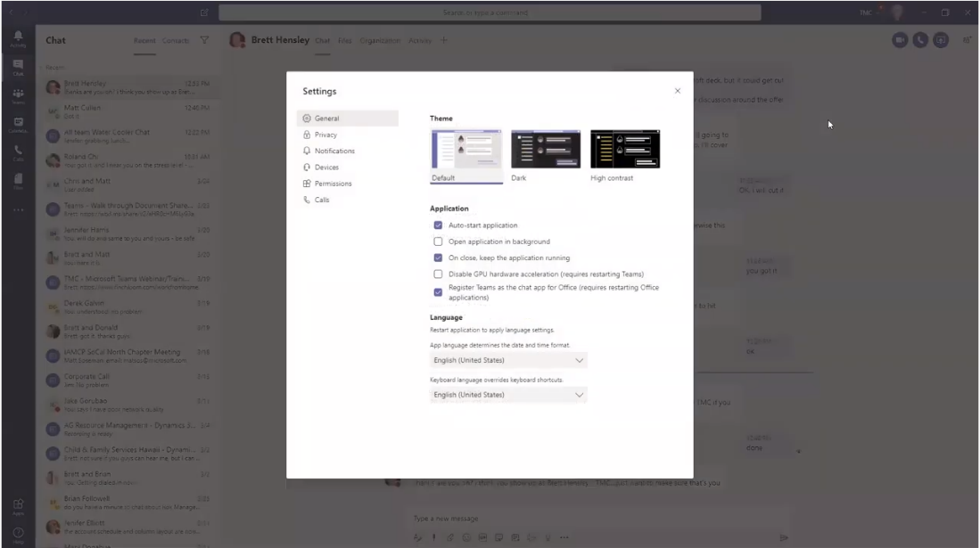Open Teams icon in the sidebar
This screenshot has width=980, height=548.
[18, 96]
